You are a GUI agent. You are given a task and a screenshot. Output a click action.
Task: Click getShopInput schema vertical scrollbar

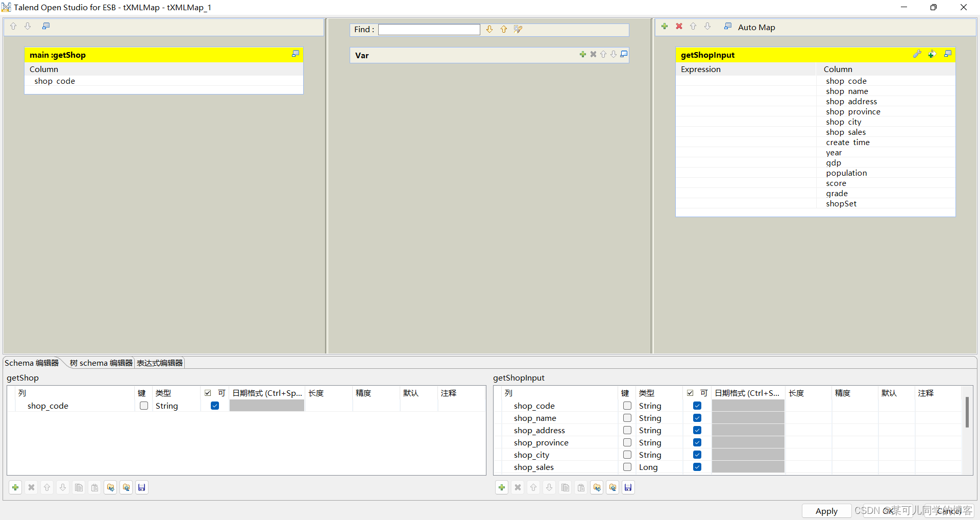coord(967,412)
